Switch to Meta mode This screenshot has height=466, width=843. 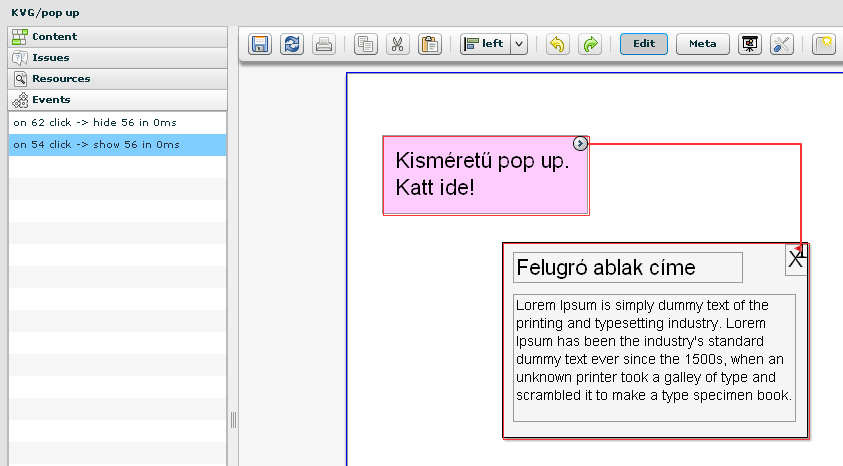click(x=702, y=44)
